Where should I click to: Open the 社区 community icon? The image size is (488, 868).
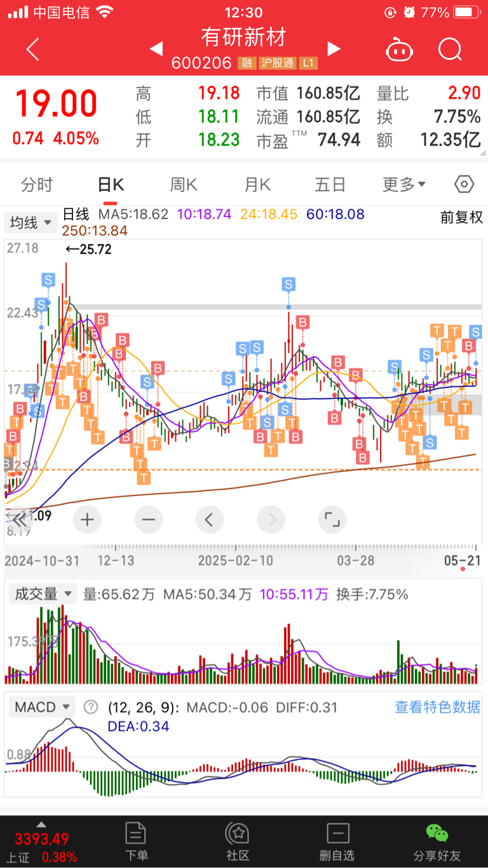(237, 832)
